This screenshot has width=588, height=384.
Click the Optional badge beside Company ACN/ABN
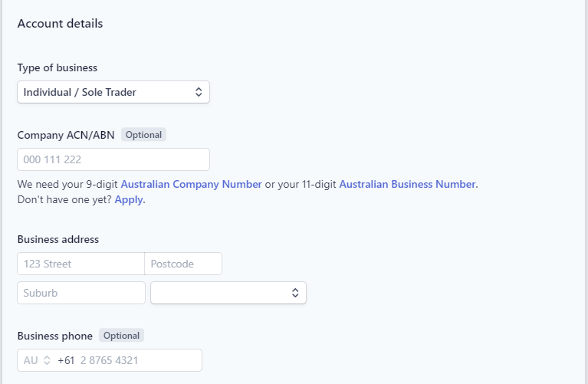click(143, 135)
